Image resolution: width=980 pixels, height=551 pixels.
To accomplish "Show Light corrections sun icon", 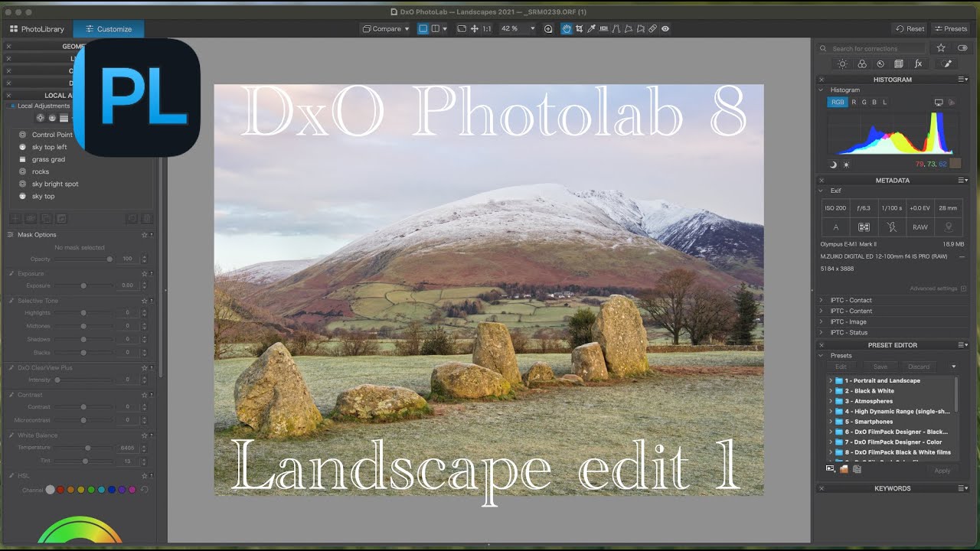I will click(x=843, y=64).
